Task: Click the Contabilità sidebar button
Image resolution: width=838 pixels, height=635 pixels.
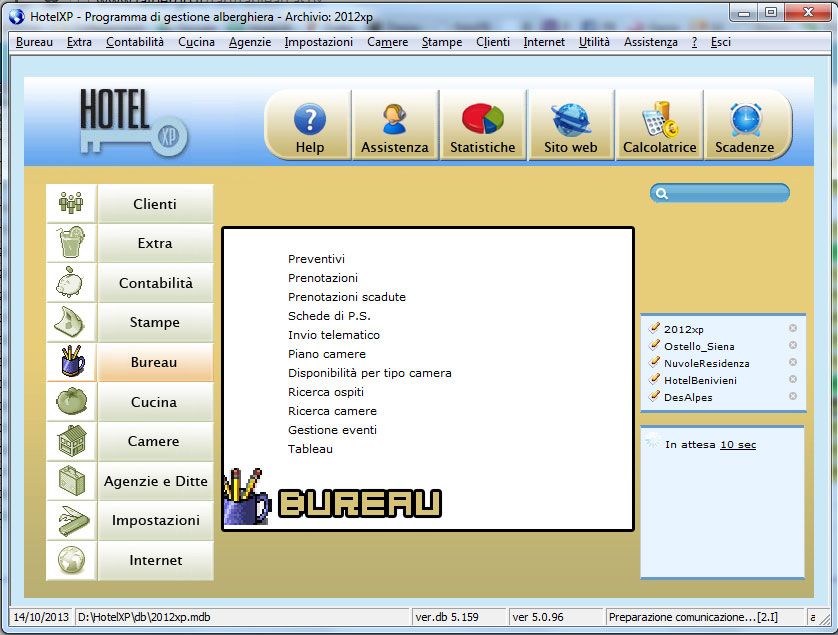Action: pyautogui.click(x=155, y=283)
